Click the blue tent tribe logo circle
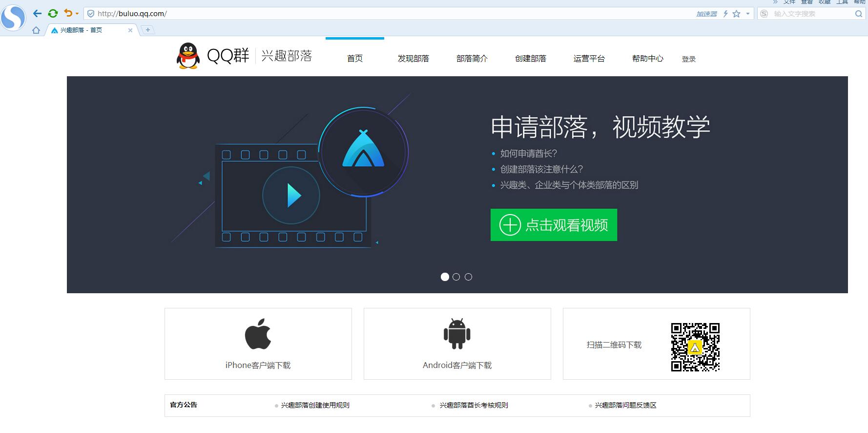868x433 pixels. click(363, 152)
